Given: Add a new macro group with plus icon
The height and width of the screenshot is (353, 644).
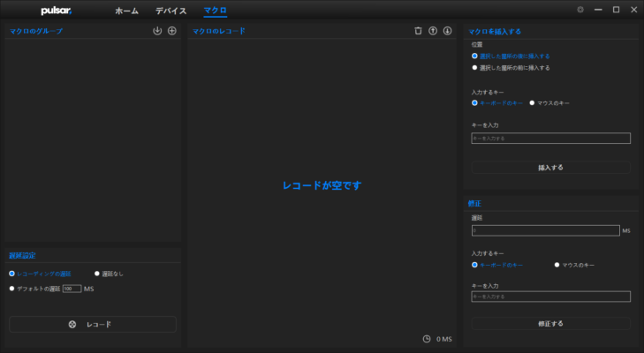Looking at the screenshot, I should (x=172, y=31).
